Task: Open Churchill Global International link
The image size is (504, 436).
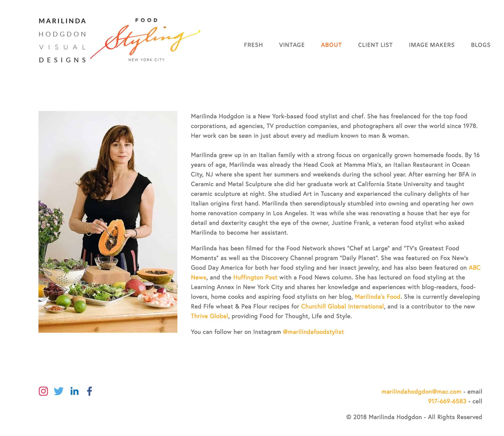Action: pyautogui.click(x=342, y=306)
